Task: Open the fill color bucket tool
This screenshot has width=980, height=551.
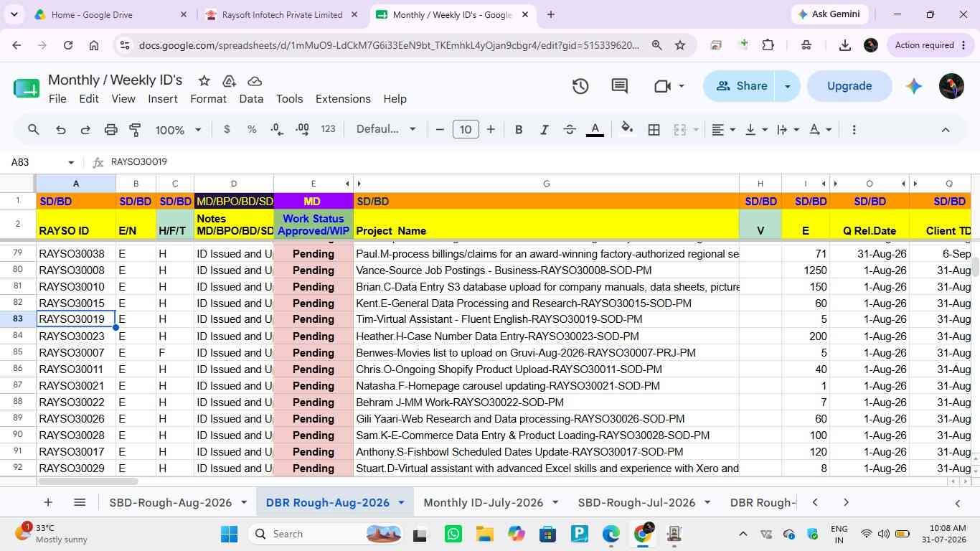Action: pyautogui.click(x=627, y=130)
